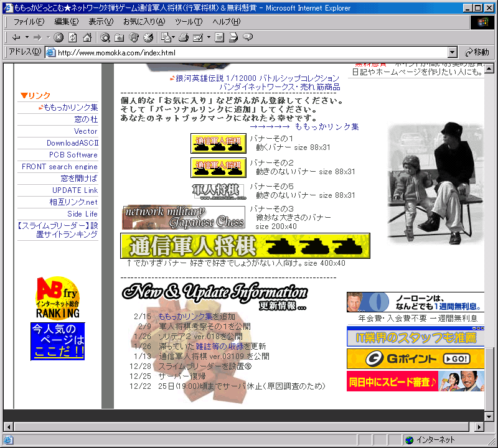Open the 相互リンク.net sidebar link
This screenshot has width=498, height=448.
[73, 202]
